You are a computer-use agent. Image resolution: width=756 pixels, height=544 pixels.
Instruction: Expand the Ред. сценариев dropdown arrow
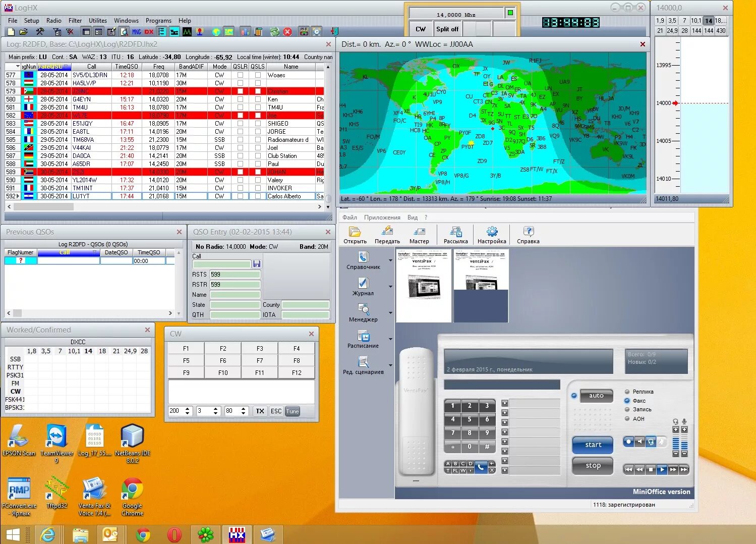(390, 365)
